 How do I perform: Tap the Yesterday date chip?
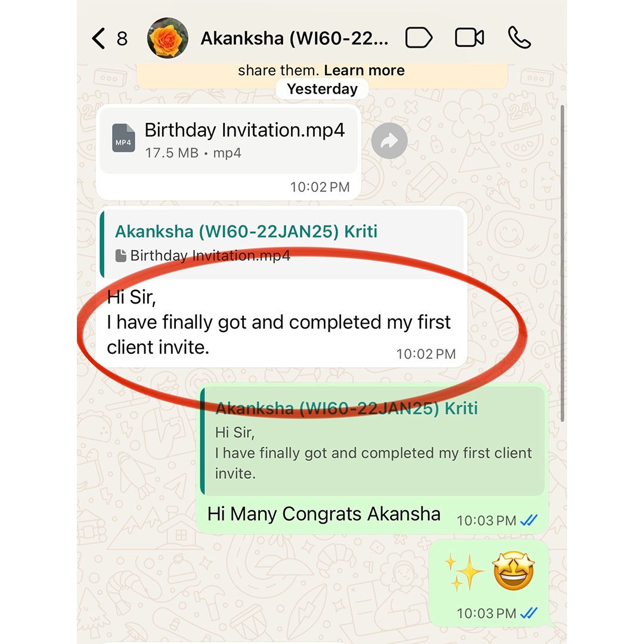coord(322,89)
